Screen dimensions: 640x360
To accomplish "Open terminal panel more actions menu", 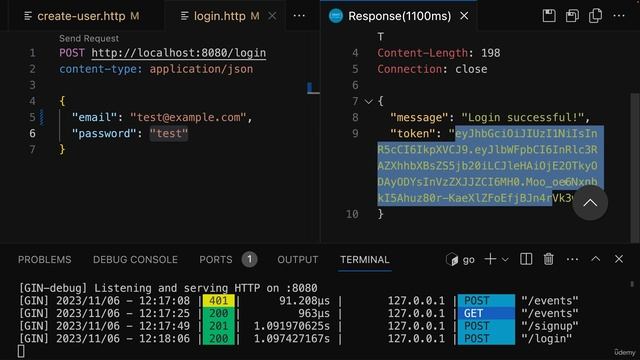I will click(x=572, y=259).
